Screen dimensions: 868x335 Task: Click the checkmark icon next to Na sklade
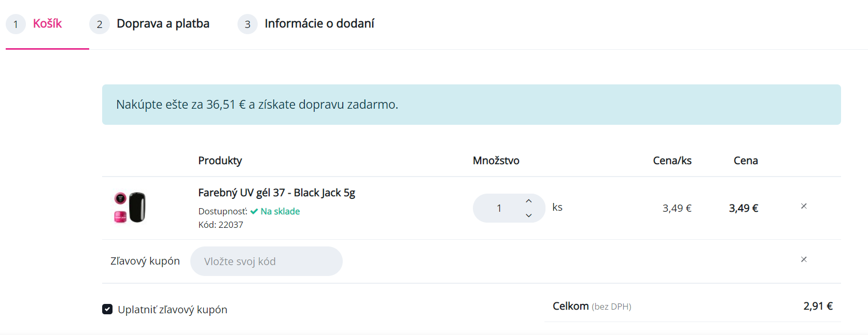[254, 211]
